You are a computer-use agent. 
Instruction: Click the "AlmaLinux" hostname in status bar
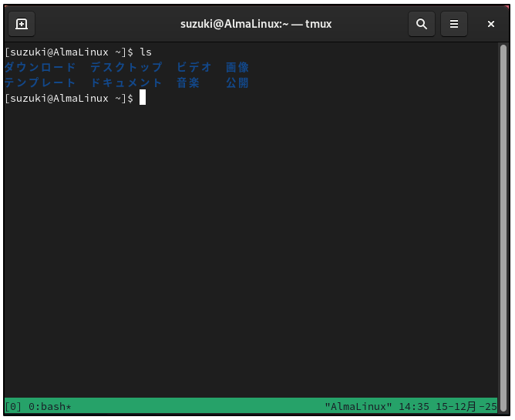coord(358,406)
